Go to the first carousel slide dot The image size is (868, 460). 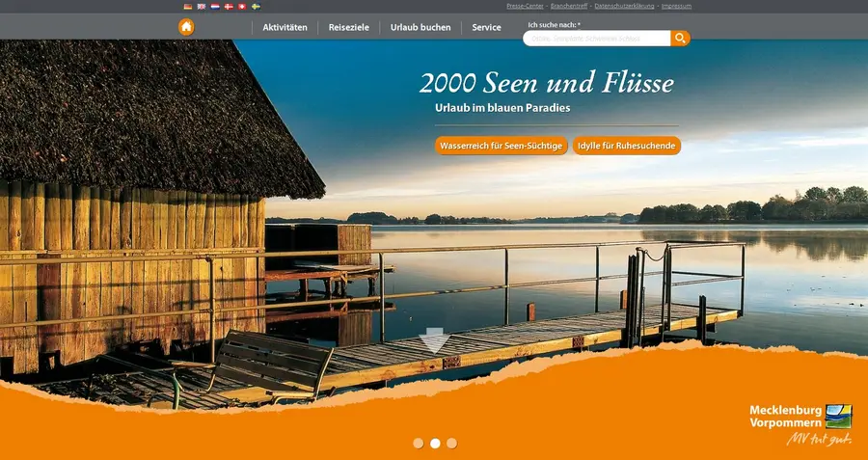coord(419,444)
